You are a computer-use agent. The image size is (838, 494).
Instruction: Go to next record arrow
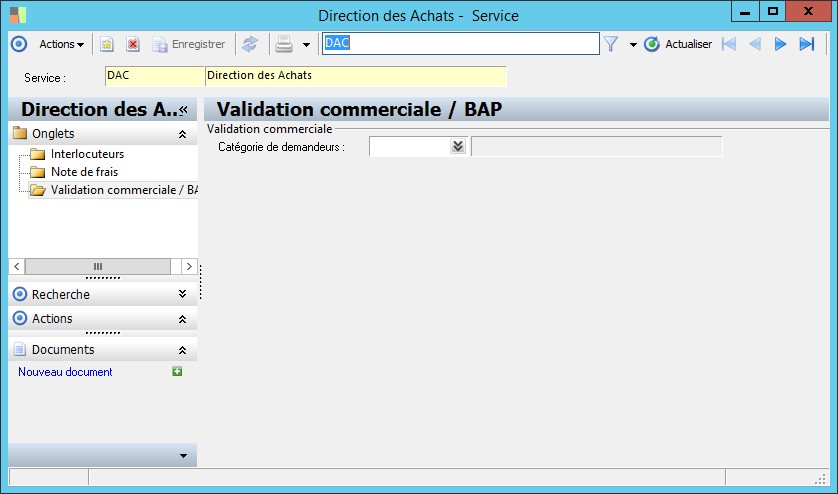780,44
